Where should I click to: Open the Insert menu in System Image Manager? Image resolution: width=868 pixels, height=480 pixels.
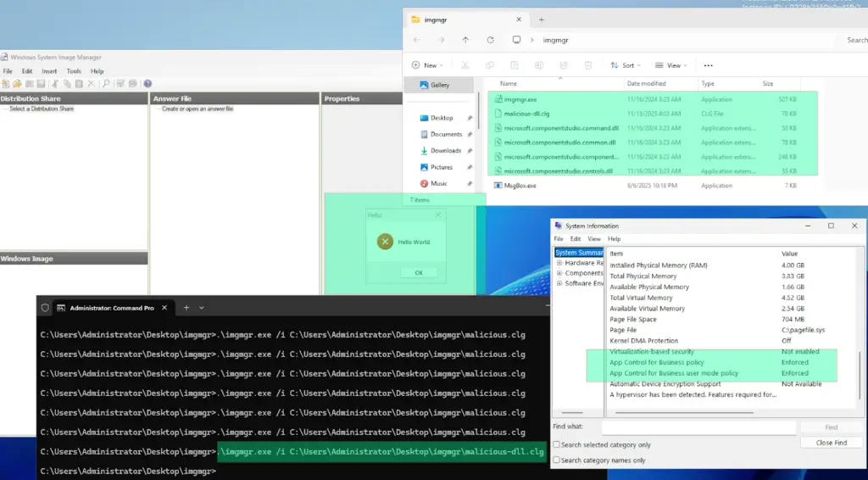click(49, 71)
